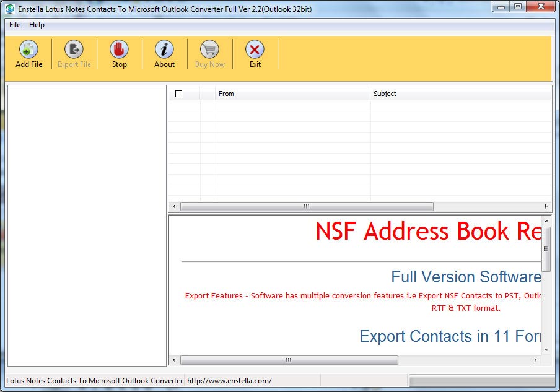Click the Export File toolbar icon
This screenshot has height=392, width=560.
[74, 50]
